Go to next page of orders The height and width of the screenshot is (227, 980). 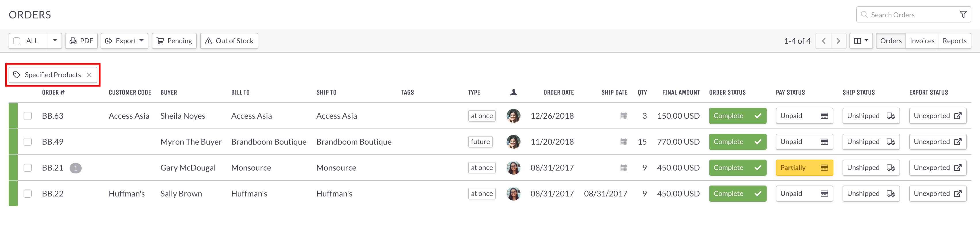[x=838, y=41]
